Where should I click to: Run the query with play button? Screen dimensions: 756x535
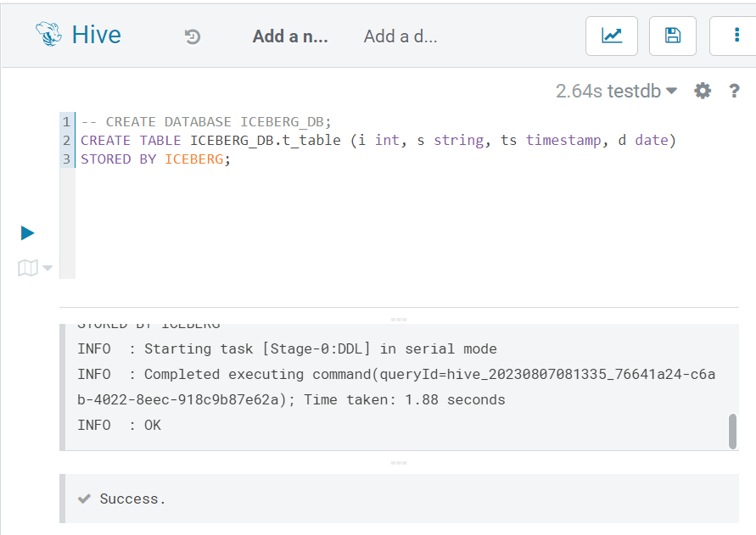click(x=27, y=233)
